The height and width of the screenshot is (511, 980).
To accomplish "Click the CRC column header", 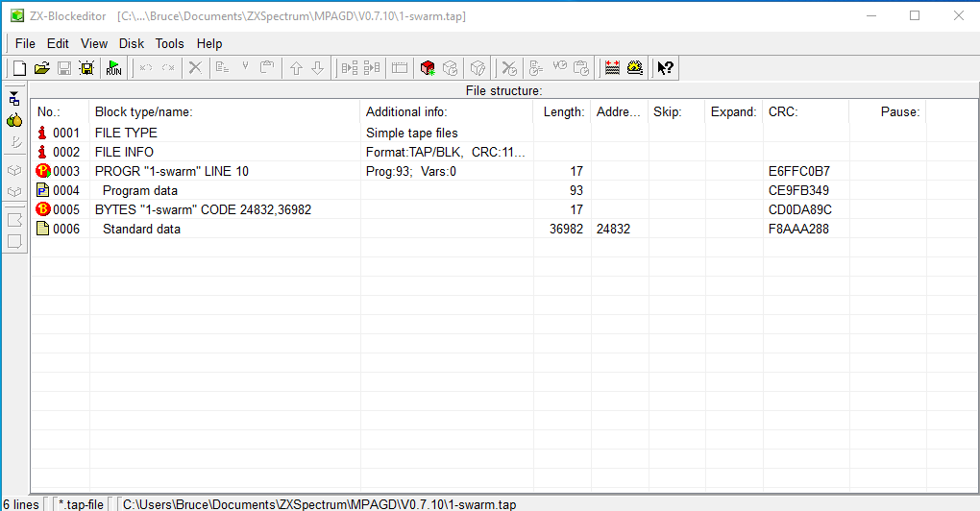I will (x=806, y=111).
